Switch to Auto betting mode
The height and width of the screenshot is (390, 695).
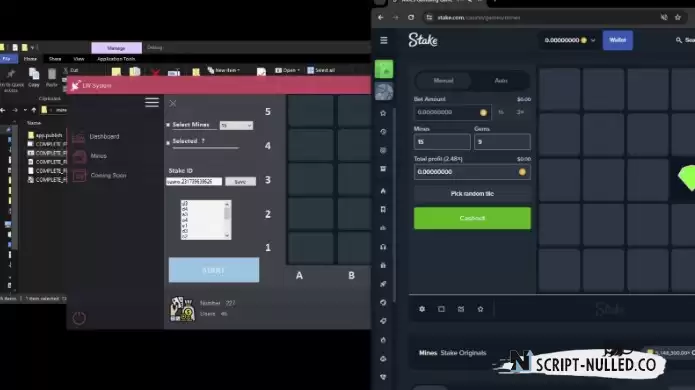pos(501,81)
